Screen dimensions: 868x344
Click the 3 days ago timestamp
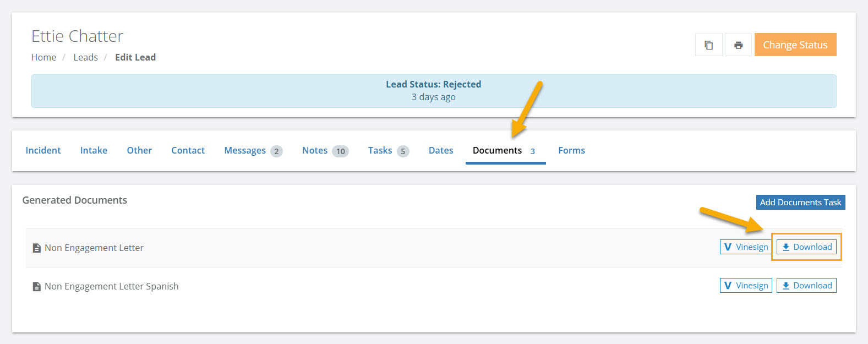pos(434,97)
